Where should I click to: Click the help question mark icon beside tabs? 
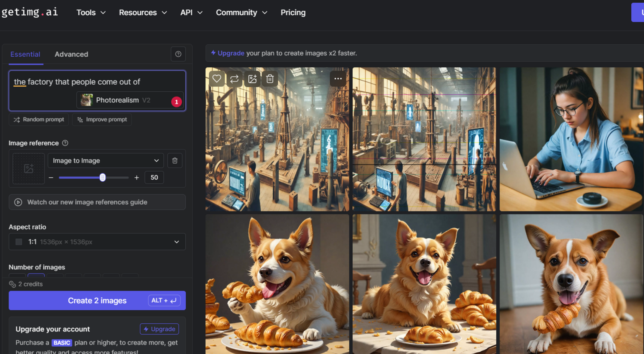click(x=178, y=54)
